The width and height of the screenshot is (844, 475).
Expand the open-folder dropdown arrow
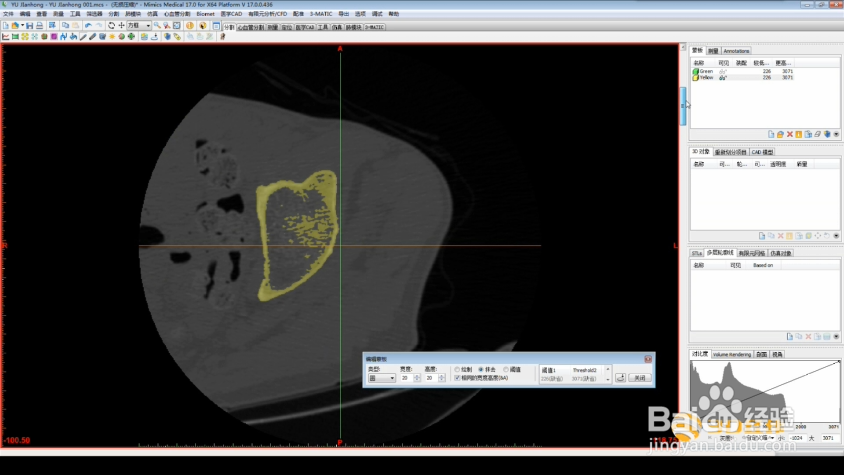(22, 26)
